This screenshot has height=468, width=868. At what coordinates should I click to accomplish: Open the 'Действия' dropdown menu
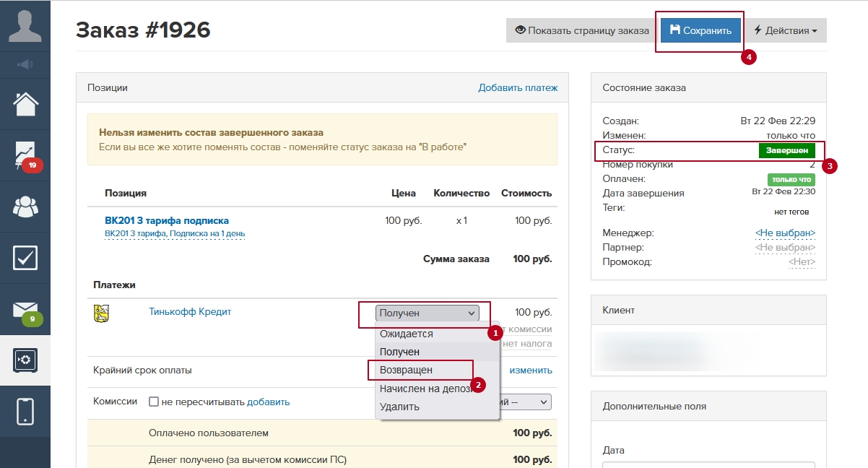pos(785,31)
